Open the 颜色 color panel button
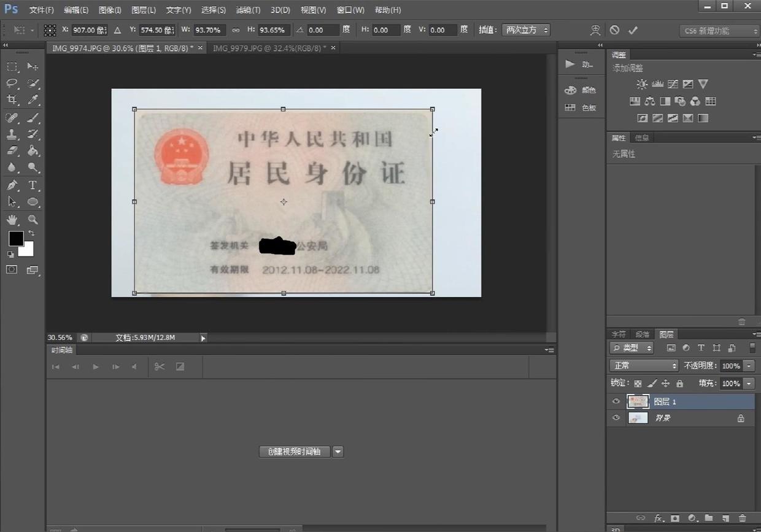761x532 pixels. [581, 90]
